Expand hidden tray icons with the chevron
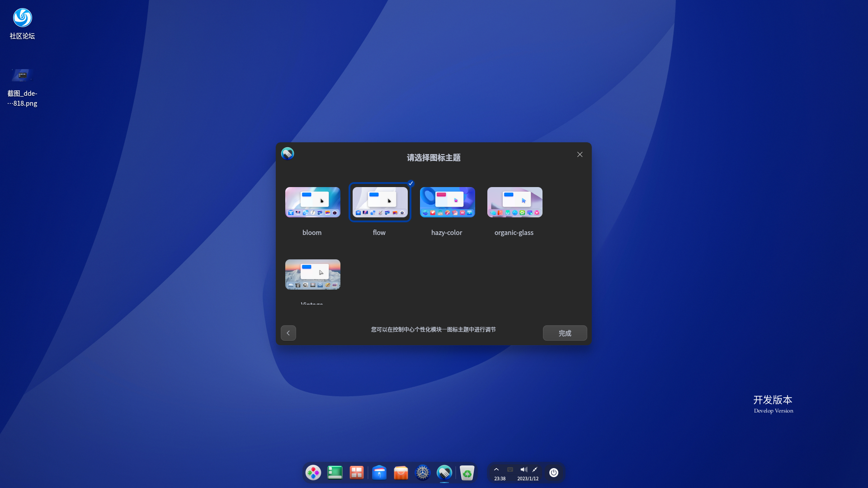Screen dimensions: 868x488 pyautogui.click(x=496, y=469)
